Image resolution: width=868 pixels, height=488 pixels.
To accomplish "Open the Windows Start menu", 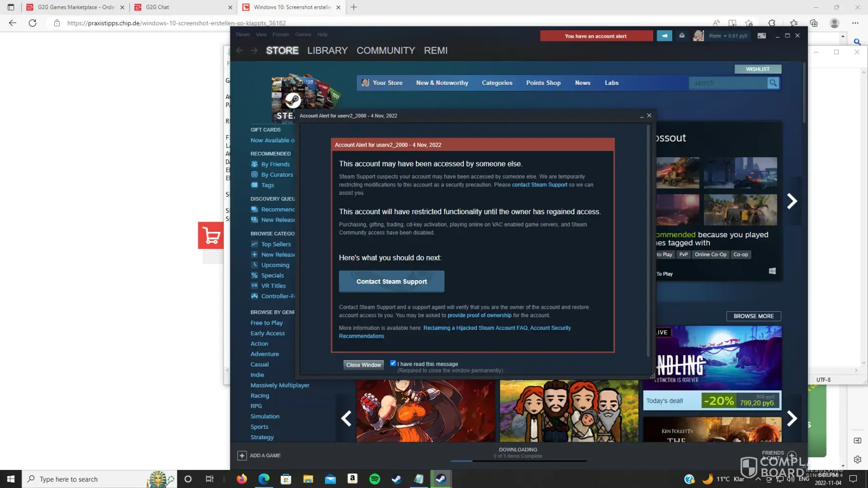I will coord(11,479).
